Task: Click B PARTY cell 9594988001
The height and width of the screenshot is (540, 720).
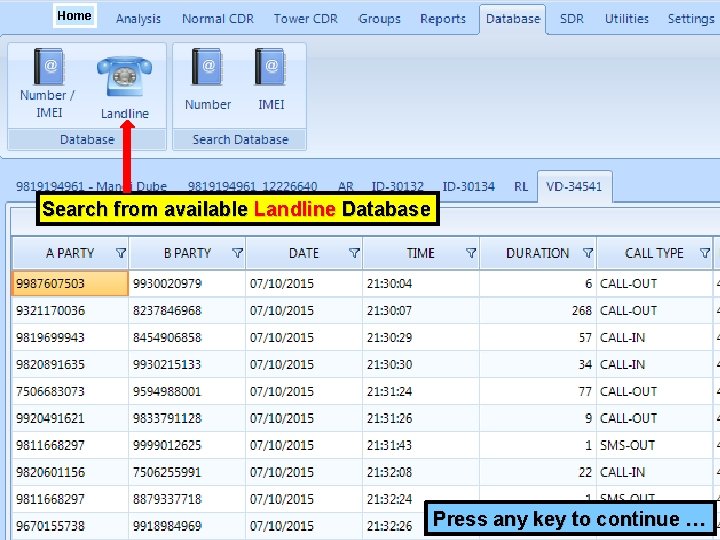Action: pos(187,391)
